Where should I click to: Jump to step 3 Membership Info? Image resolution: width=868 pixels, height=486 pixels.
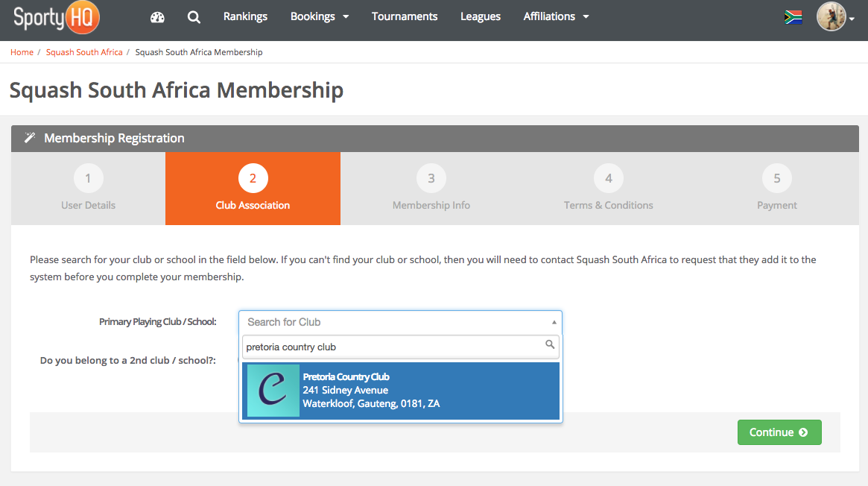(x=431, y=189)
